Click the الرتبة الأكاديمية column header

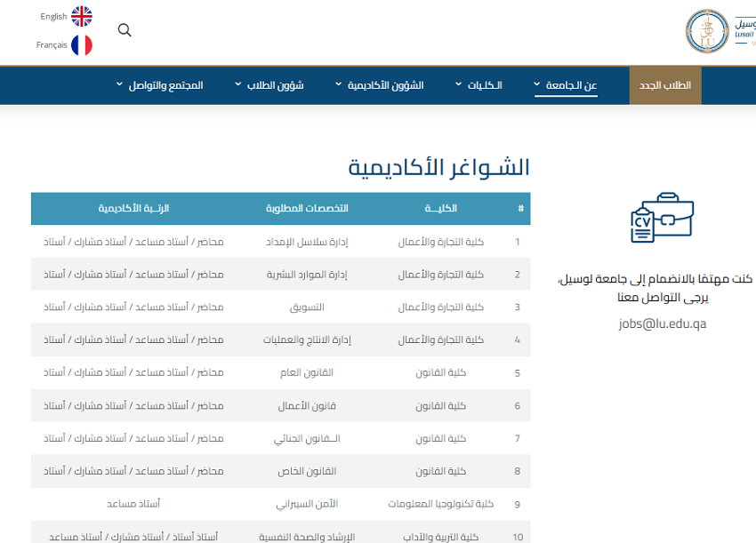click(133, 209)
